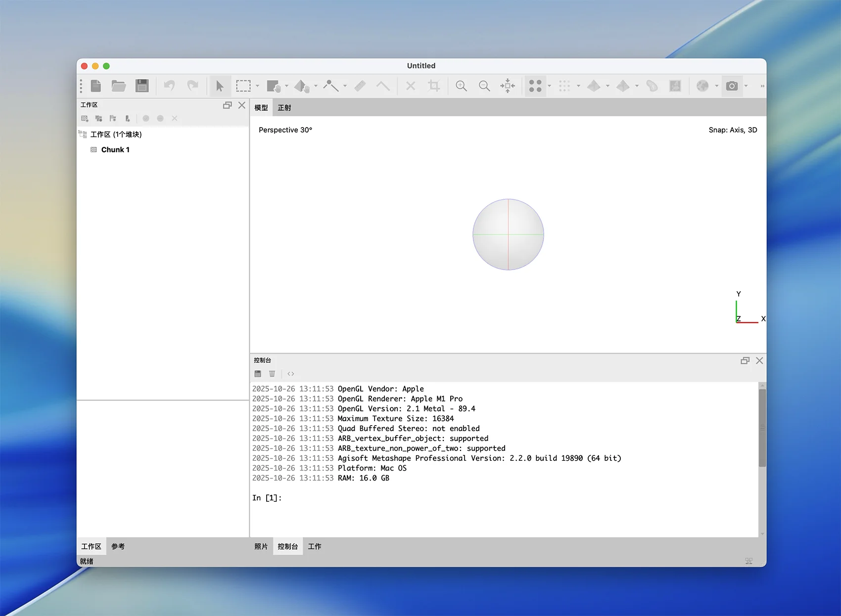Select Chunk 1 in workspace tree
The image size is (841, 616).
click(115, 150)
